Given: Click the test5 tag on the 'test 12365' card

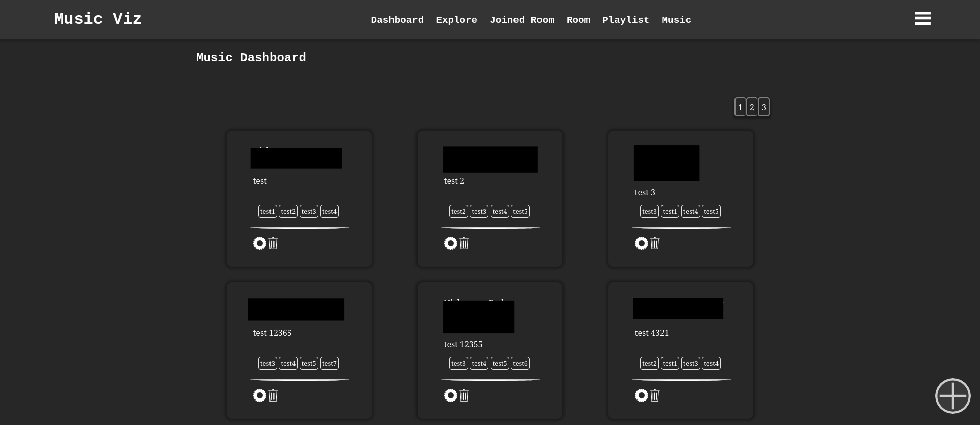Looking at the screenshot, I should coord(309,363).
